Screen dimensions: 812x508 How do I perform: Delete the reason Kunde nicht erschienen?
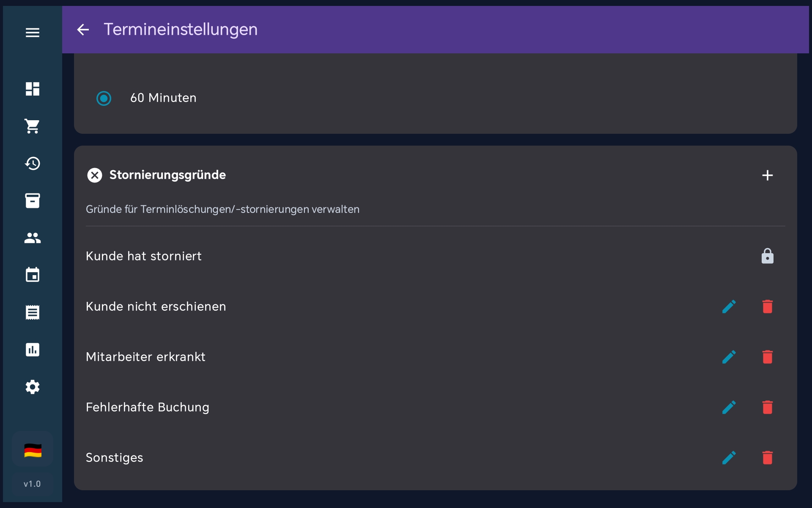click(767, 306)
